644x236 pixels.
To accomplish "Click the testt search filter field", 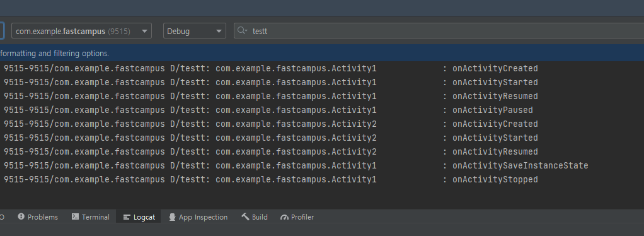I will tap(439, 31).
